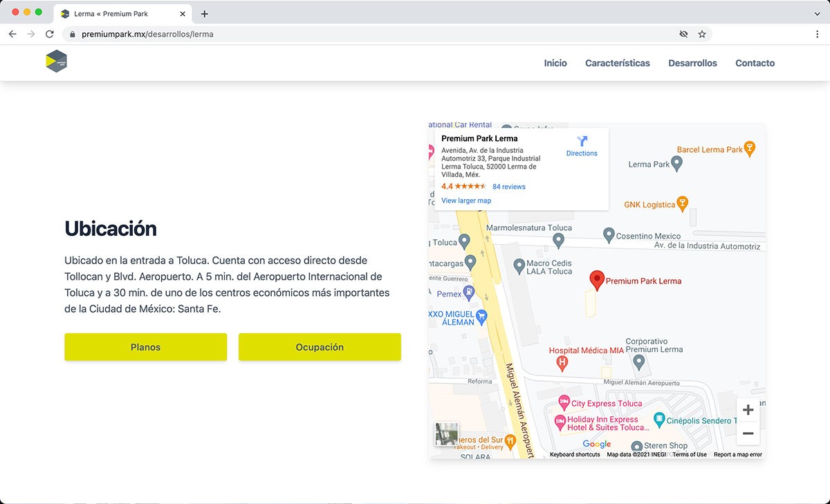
Task: Bookmark this page with the star icon
Action: pos(702,34)
